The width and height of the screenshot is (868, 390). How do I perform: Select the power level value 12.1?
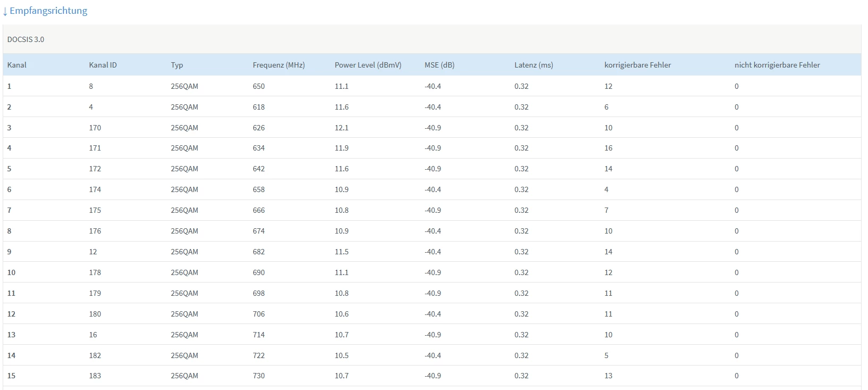point(341,128)
